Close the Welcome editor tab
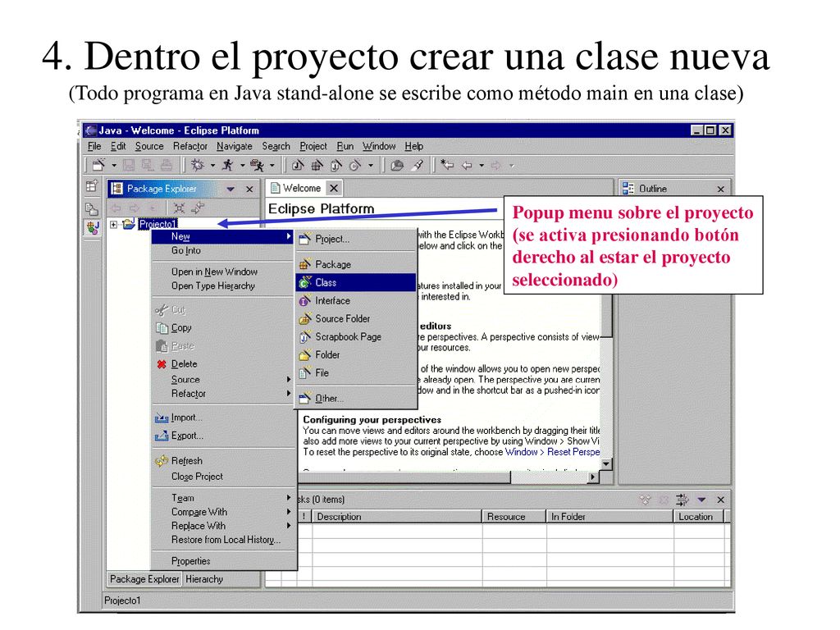 point(334,188)
